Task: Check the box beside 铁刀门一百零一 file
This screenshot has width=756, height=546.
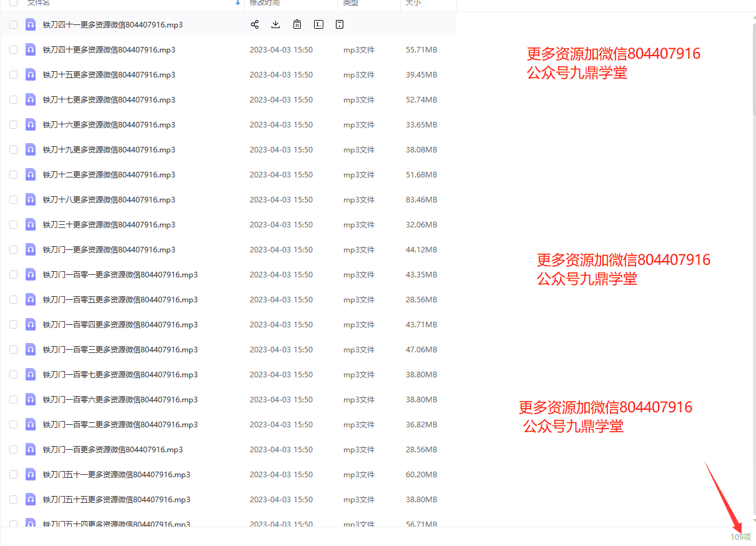Action: pos(13,274)
